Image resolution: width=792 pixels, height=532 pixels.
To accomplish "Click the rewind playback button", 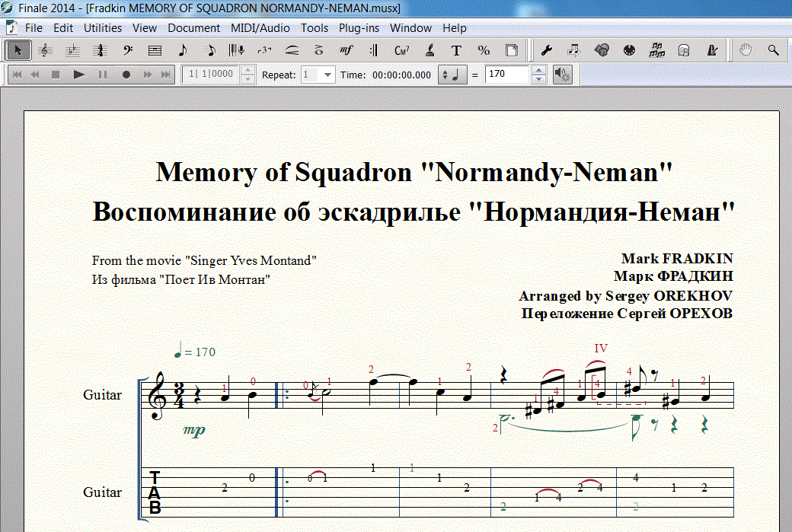I will [x=35, y=75].
